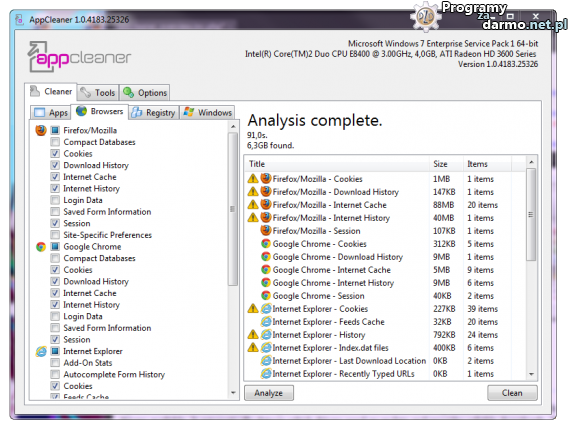The image size is (569, 432).
Task: Click the Analyze button
Action: [x=269, y=393]
